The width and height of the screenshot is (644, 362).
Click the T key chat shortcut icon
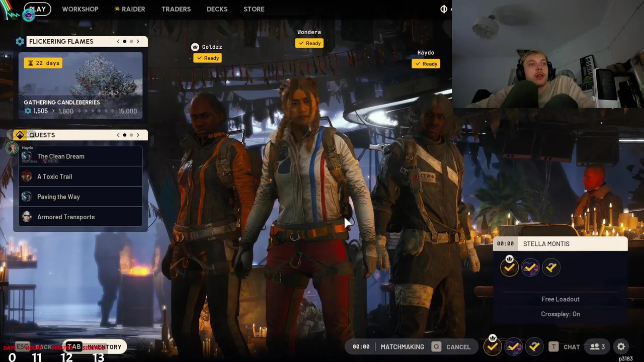click(553, 346)
